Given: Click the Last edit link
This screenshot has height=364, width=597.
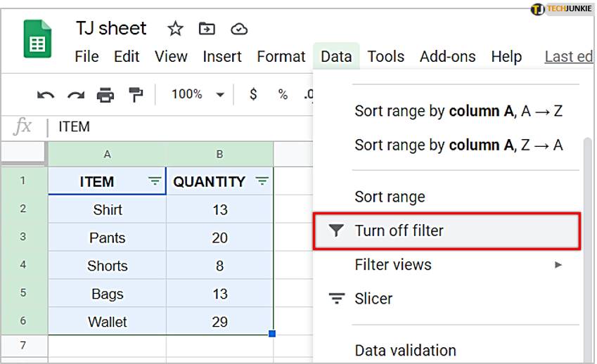Looking at the screenshot, I should coord(569,57).
